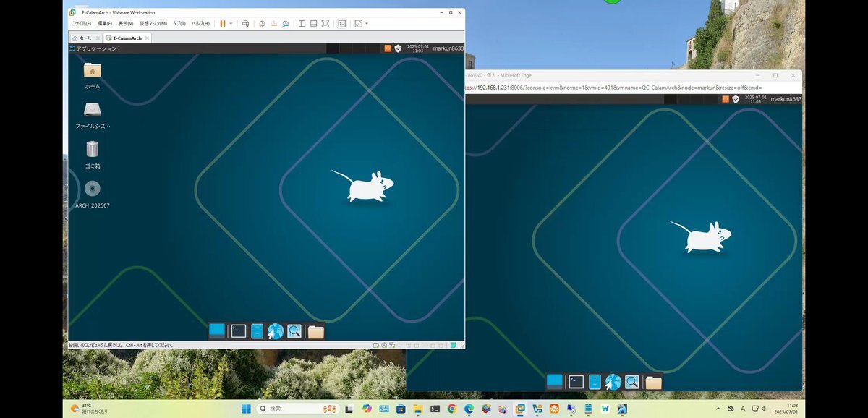Click VMware status bar hard disk icon

coord(376,346)
